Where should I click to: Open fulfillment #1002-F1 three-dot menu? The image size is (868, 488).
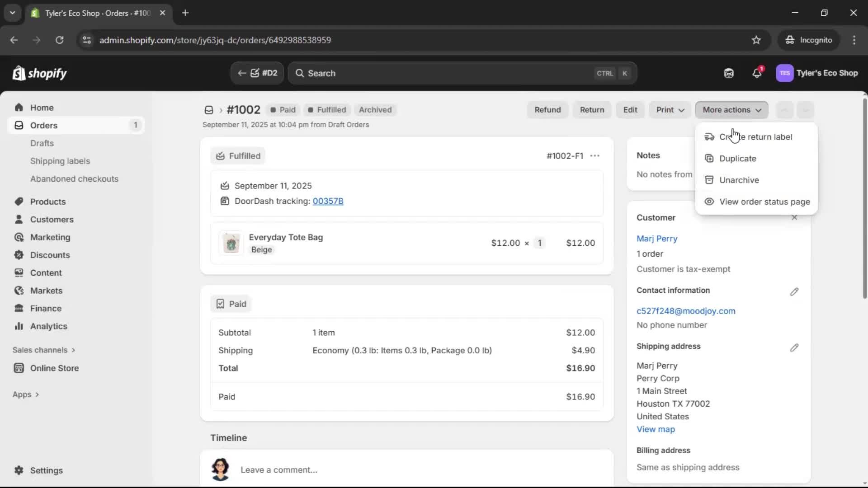click(x=595, y=155)
